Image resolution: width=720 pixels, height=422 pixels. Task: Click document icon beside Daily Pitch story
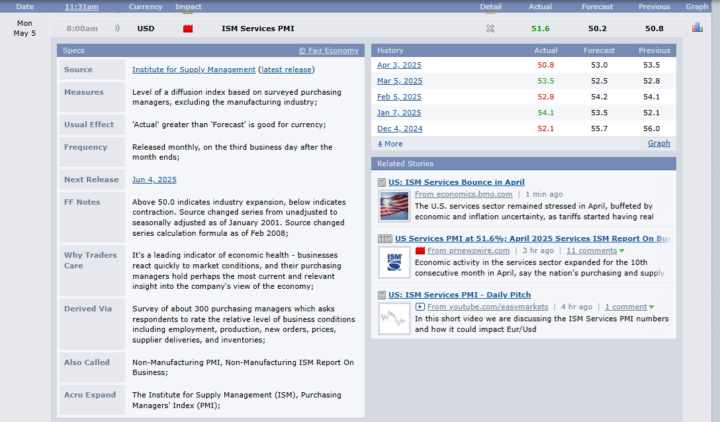click(x=382, y=295)
